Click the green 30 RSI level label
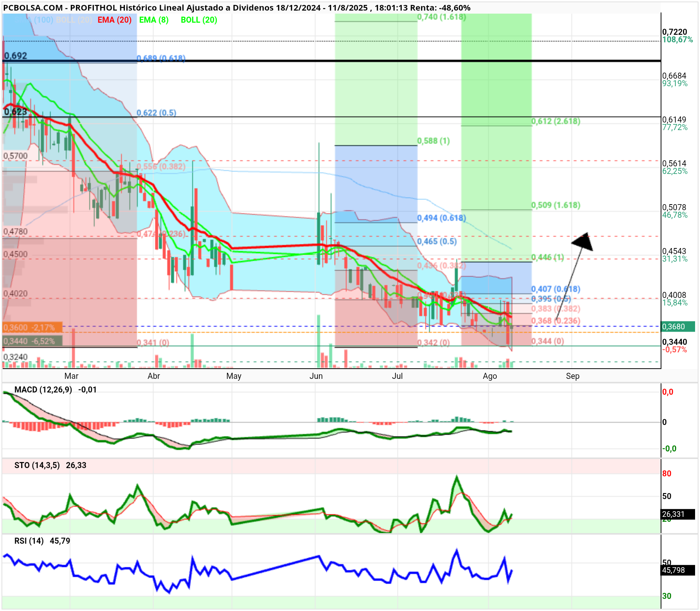The height and width of the screenshot is (611, 700). (x=667, y=596)
